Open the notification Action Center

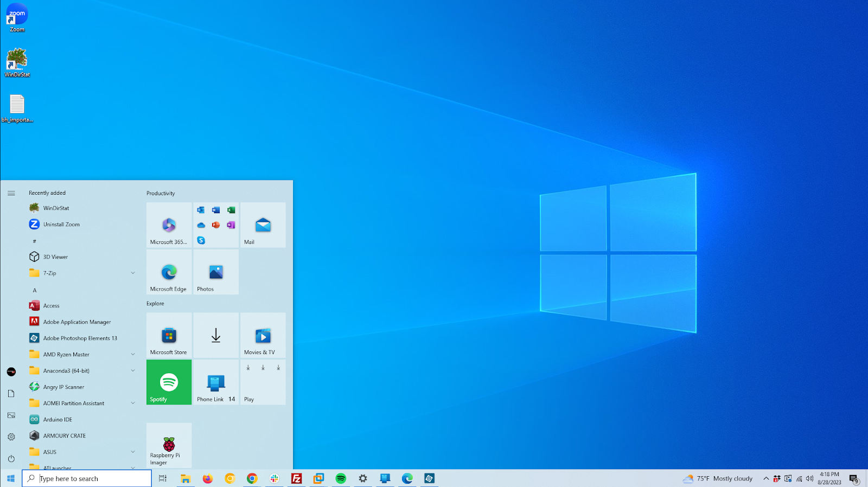(854, 478)
